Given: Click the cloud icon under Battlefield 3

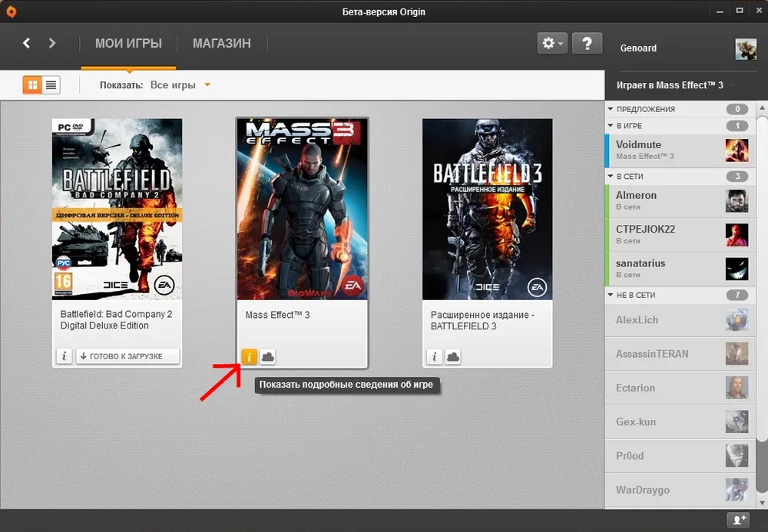Looking at the screenshot, I should pos(453,356).
